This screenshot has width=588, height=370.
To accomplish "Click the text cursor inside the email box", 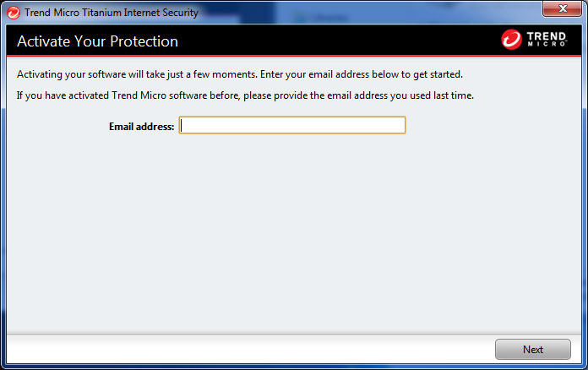I will [182, 126].
